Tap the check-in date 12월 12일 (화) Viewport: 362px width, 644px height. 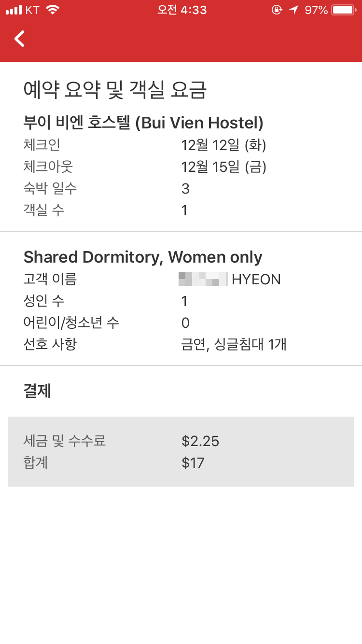point(223,145)
